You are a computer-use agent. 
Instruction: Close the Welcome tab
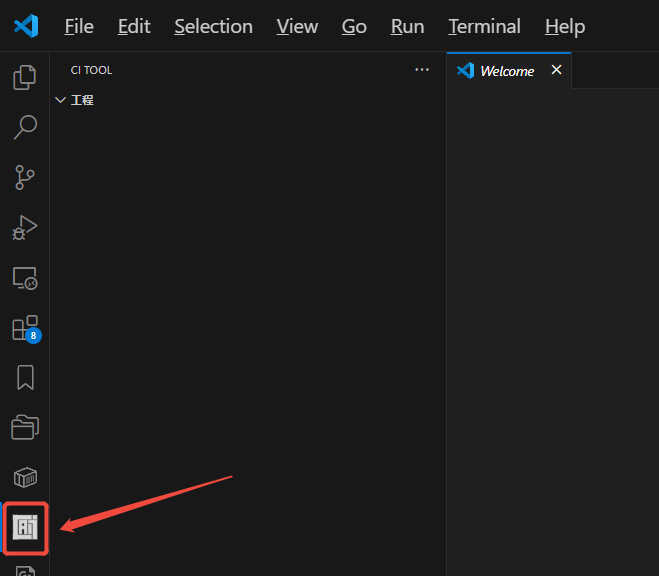point(557,70)
